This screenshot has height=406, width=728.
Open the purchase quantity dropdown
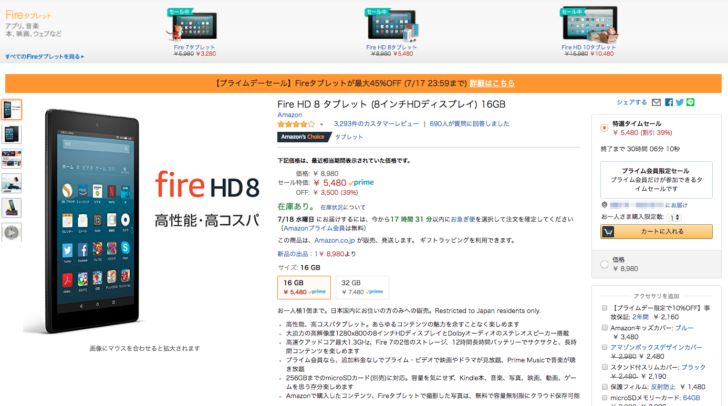click(x=674, y=217)
